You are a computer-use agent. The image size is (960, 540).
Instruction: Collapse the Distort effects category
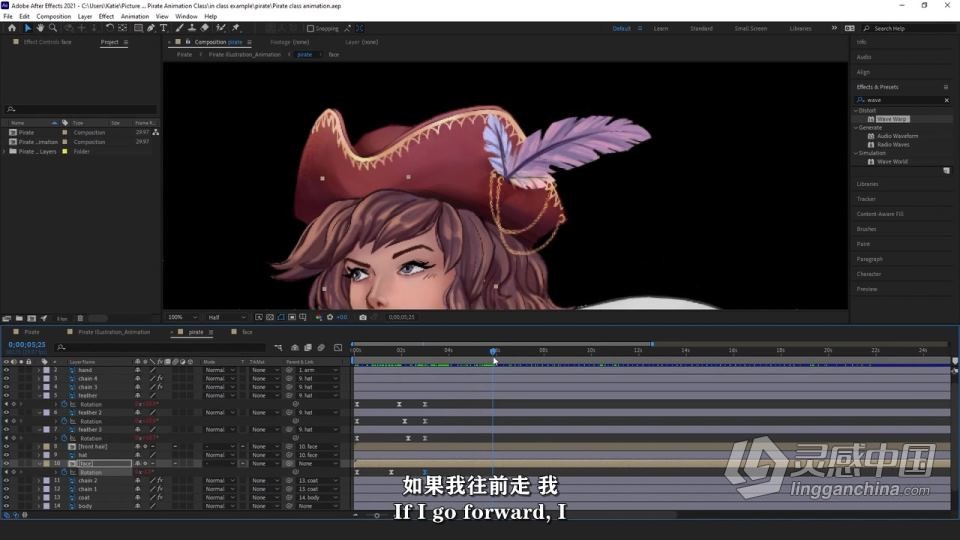[856, 110]
